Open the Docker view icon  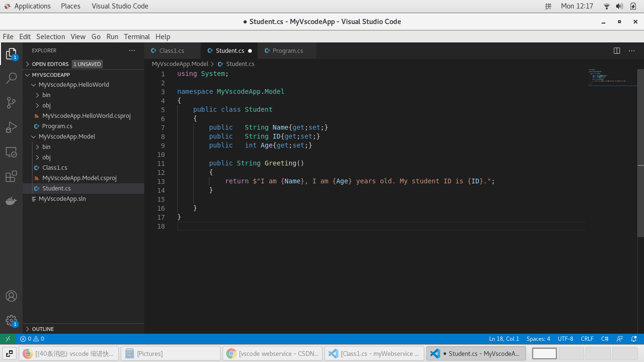(11, 201)
